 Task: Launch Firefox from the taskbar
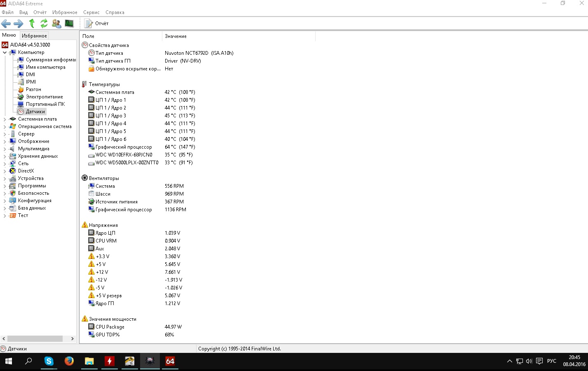[69, 362]
